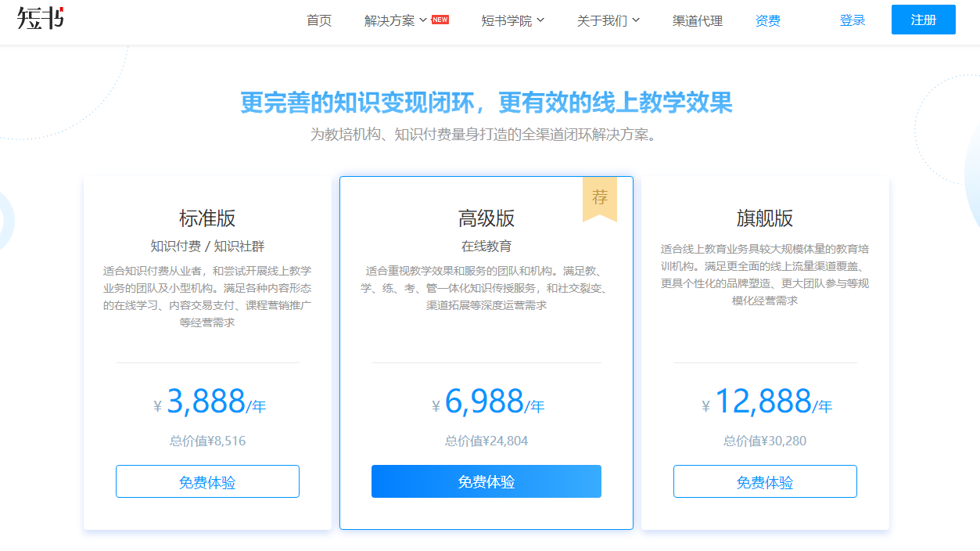Click the 在线教育 subtitle
980x551 pixels.
(x=486, y=246)
